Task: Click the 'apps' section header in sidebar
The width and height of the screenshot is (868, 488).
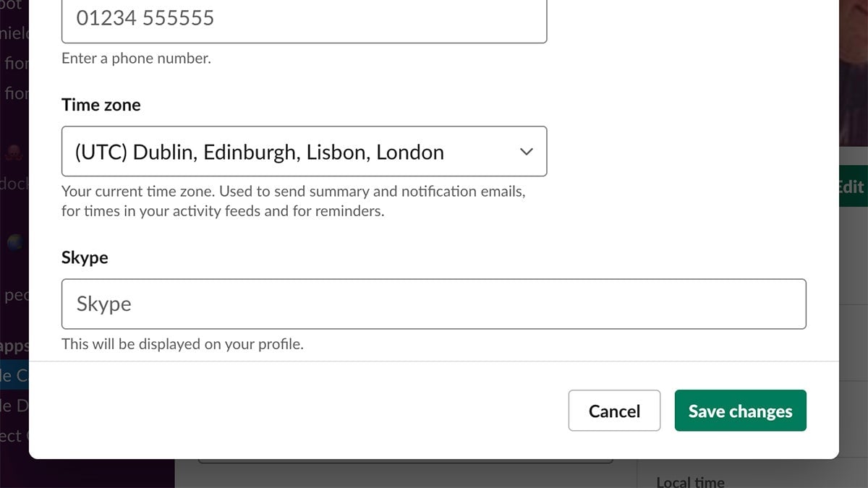Action: tap(14, 346)
